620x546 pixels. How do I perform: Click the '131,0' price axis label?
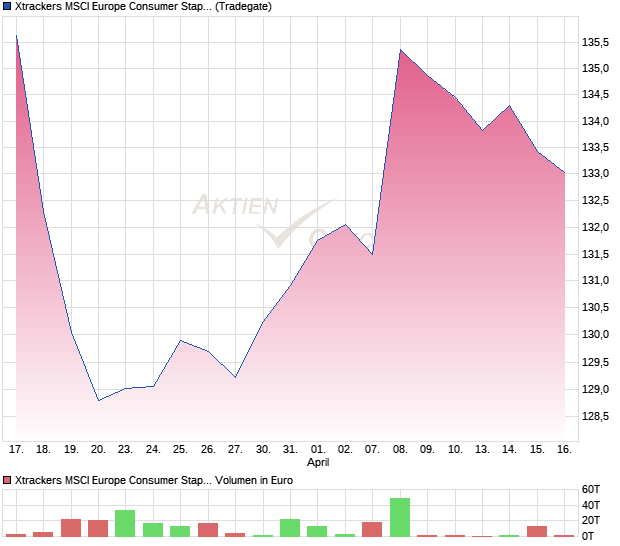[x=595, y=280]
